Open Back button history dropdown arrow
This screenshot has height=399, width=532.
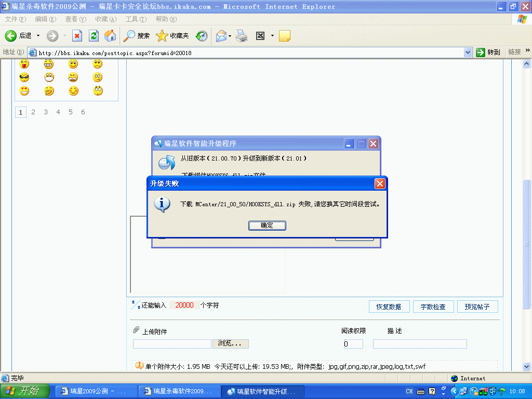(38, 36)
